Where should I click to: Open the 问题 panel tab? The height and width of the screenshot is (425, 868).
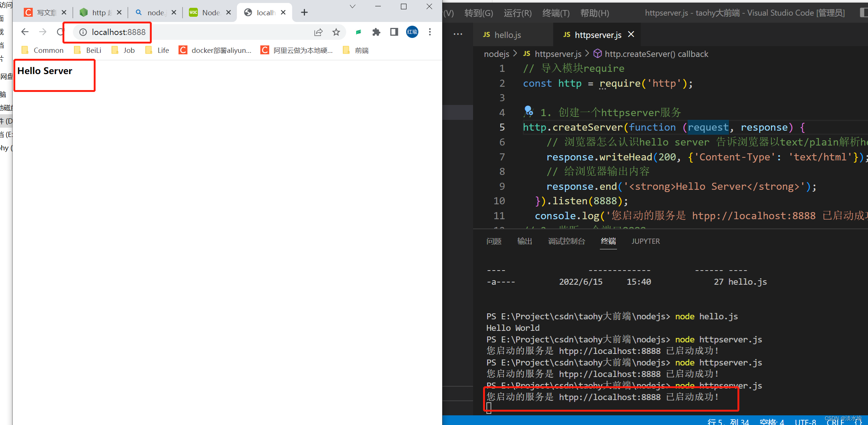pos(494,241)
